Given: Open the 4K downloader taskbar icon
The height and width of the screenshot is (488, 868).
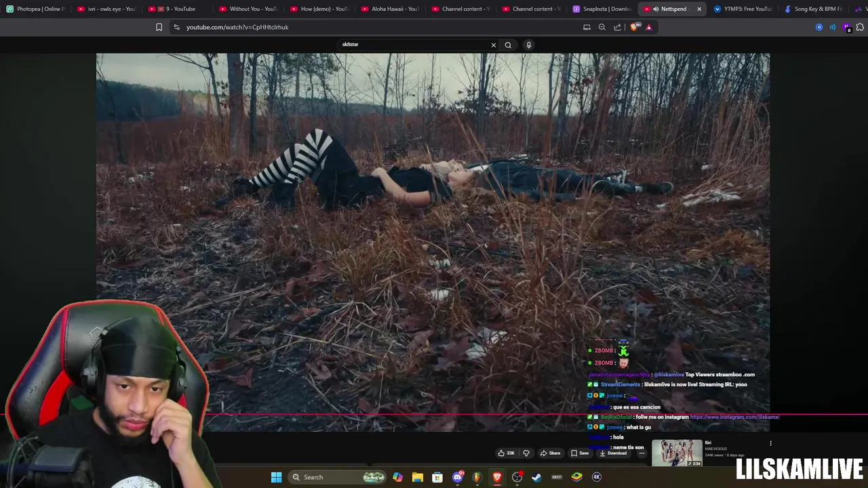Looking at the screenshot, I should pyautogui.click(x=597, y=477).
